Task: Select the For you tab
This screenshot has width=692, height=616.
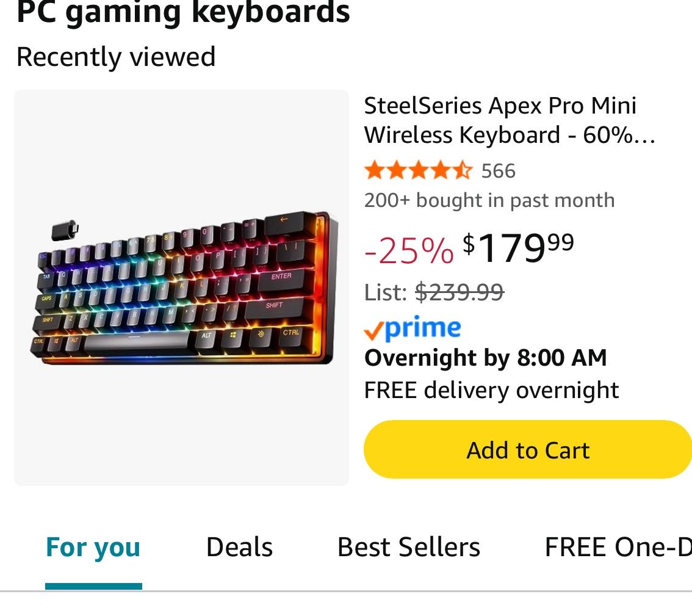Action: coord(93,547)
